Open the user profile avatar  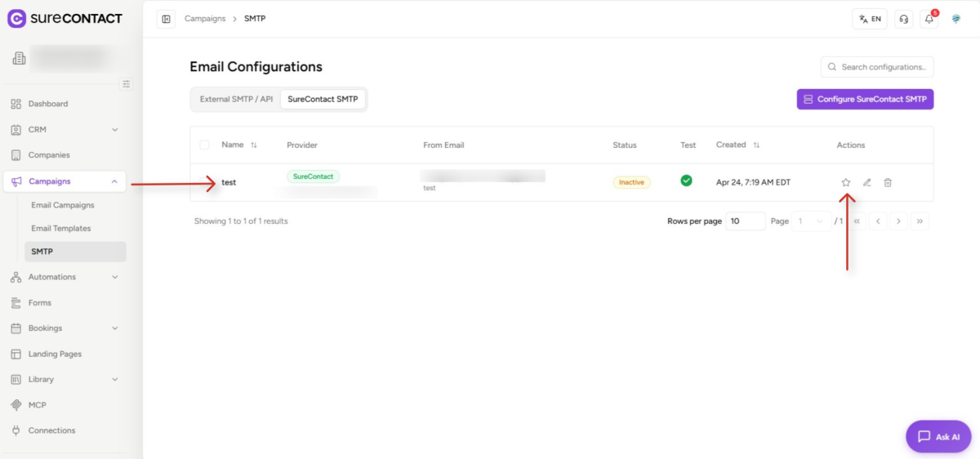tap(956, 19)
